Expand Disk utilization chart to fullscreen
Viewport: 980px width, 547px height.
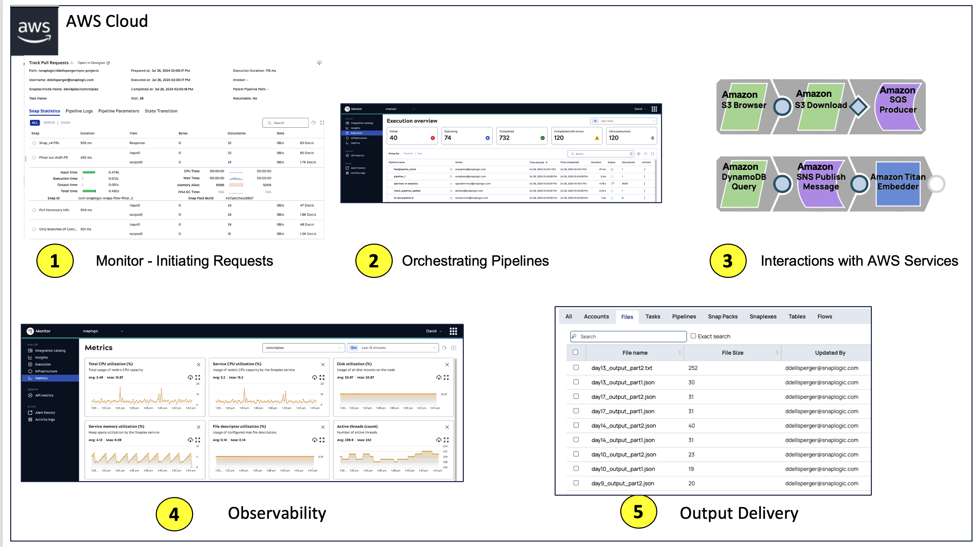[446, 377]
